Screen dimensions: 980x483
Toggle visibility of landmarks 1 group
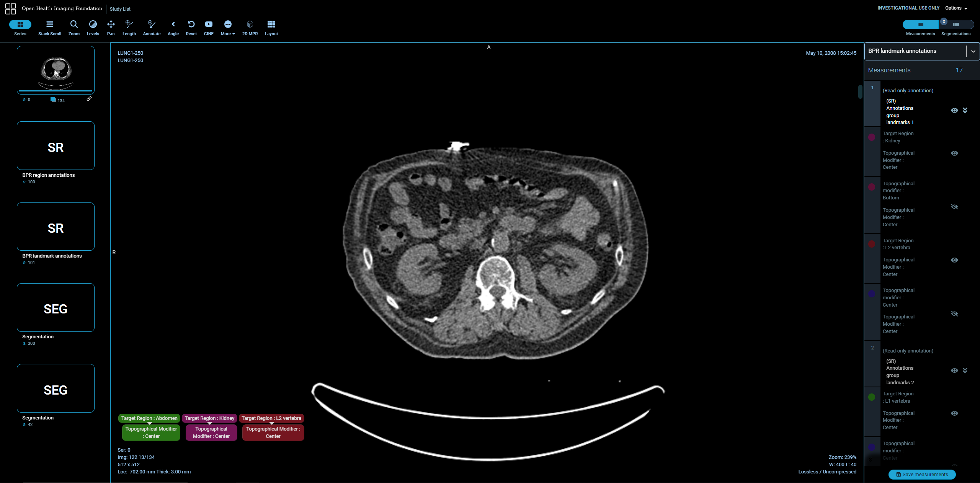point(954,111)
